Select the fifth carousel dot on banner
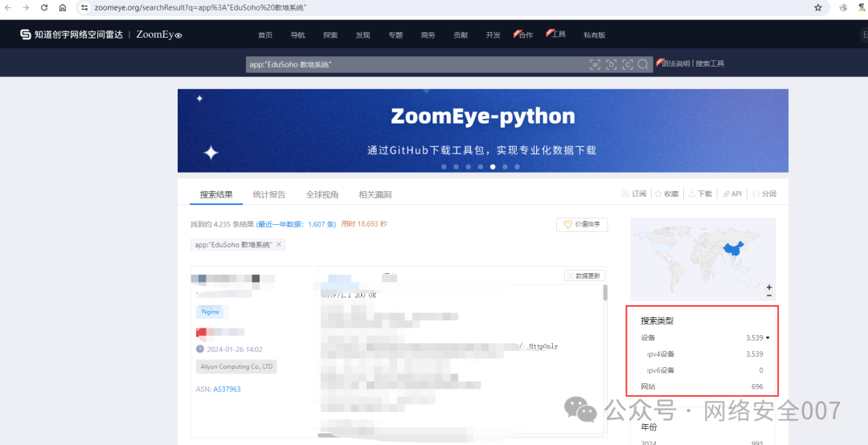Screen dimensions: 868x445 [493, 166]
